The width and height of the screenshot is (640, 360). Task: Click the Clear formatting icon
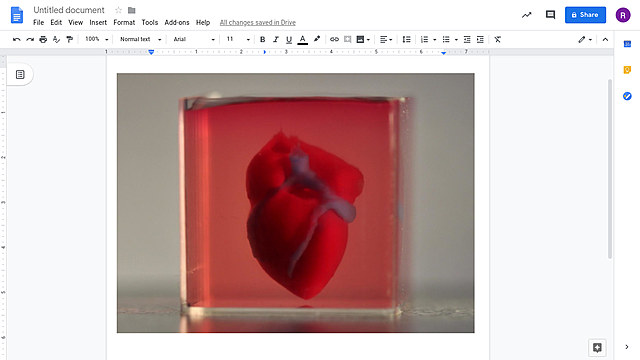click(x=498, y=39)
